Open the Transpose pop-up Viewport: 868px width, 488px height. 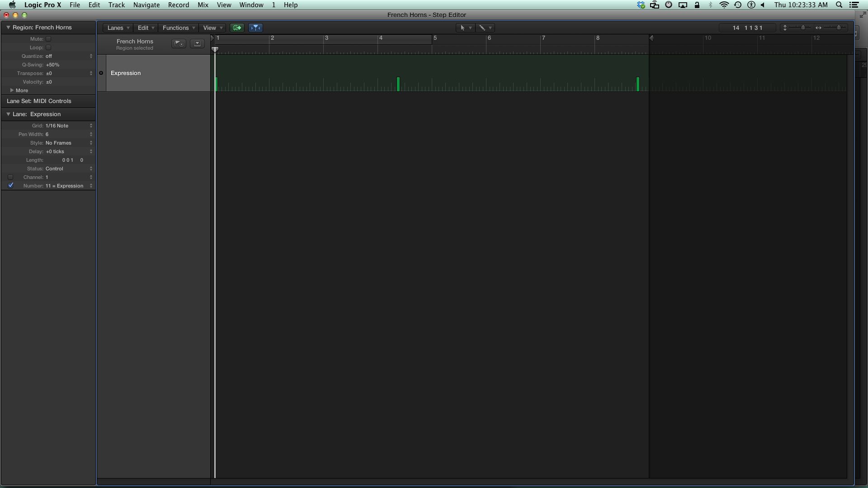(69, 73)
